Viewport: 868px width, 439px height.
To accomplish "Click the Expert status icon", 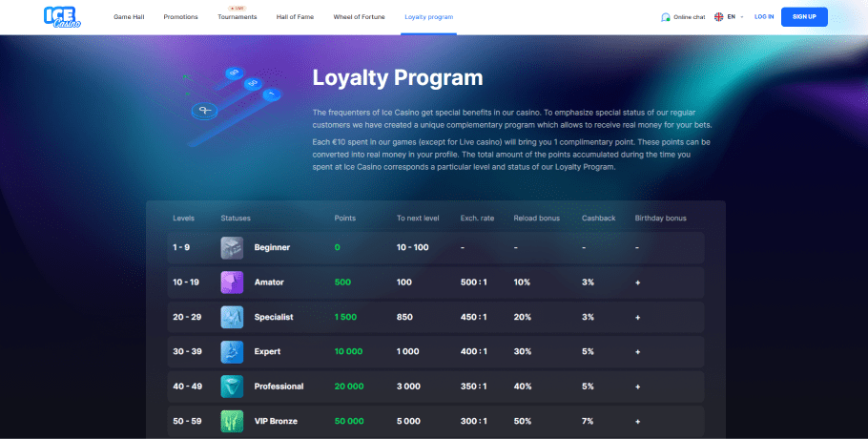I will click(x=232, y=351).
